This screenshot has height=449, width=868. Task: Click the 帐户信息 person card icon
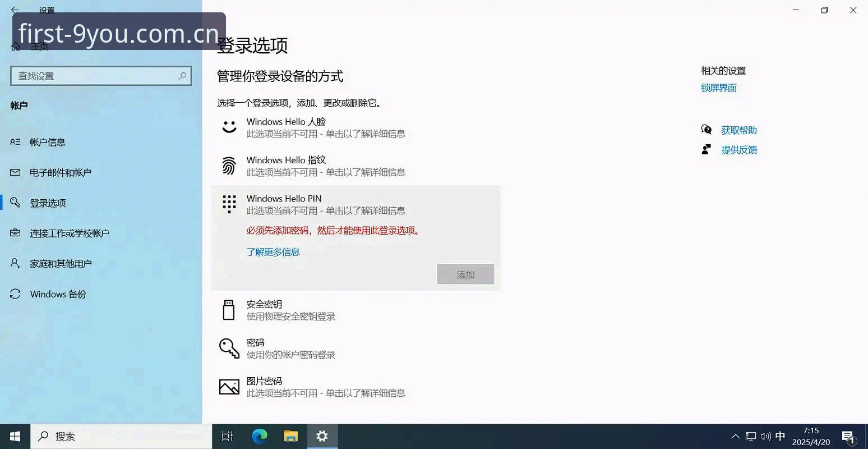tap(15, 142)
